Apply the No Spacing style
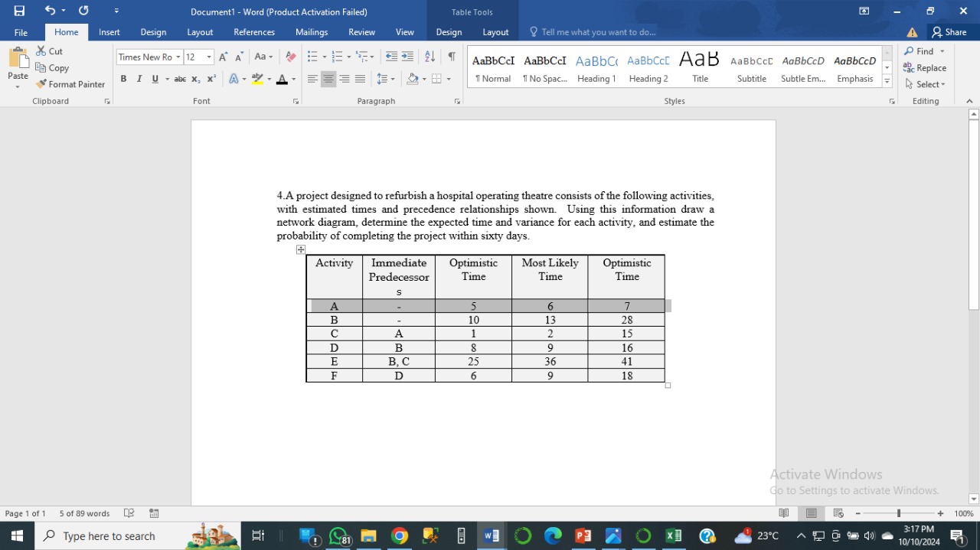 [x=544, y=68]
